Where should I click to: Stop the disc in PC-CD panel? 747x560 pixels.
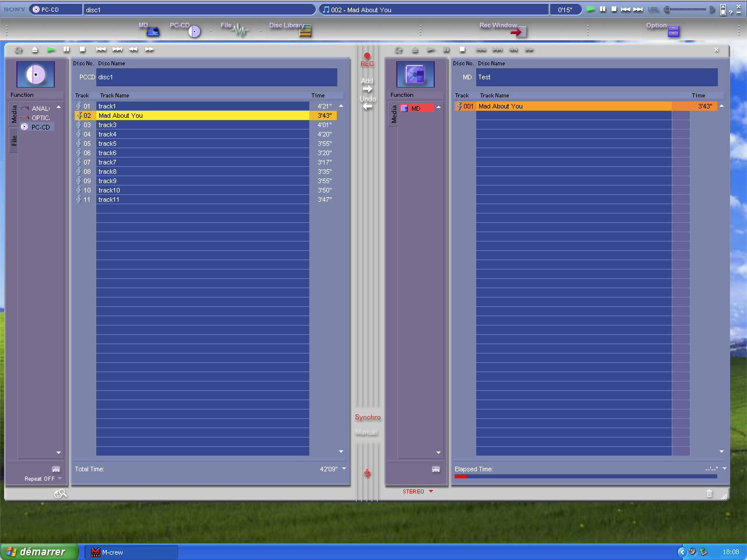point(82,50)
